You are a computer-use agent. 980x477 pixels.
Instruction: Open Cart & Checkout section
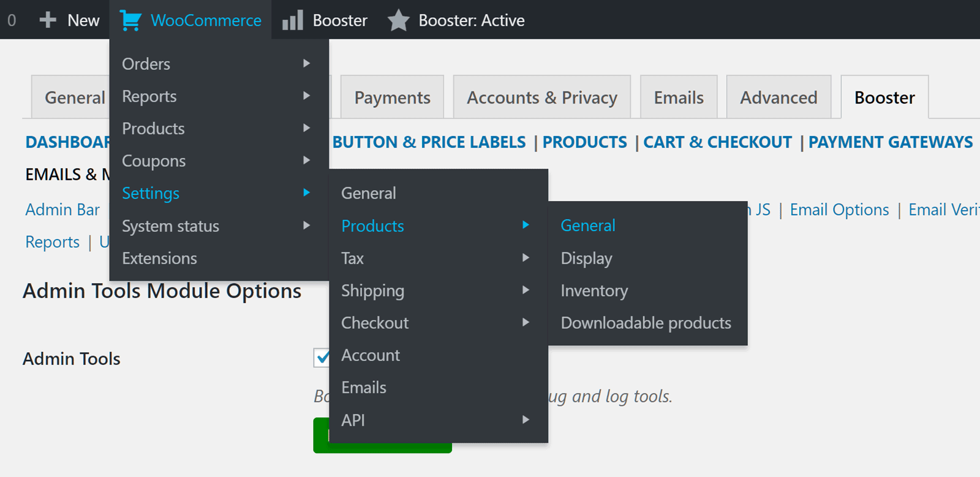[717, 142]
